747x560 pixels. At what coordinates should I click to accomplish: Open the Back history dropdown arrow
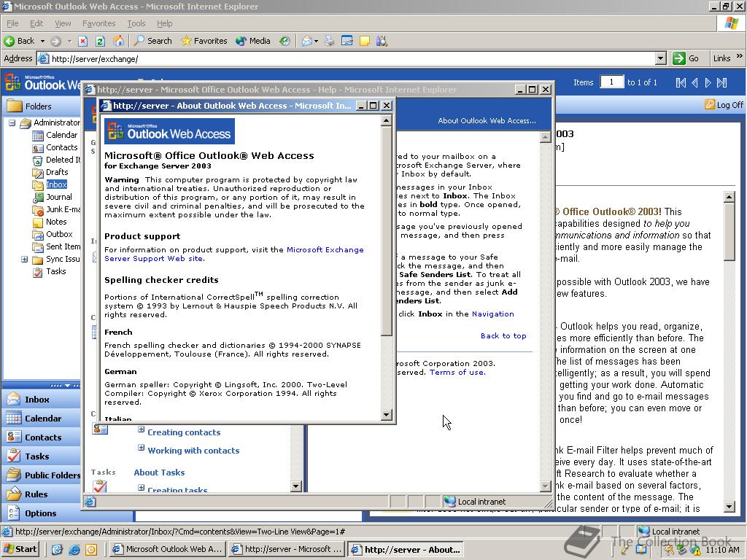pyautogui.click(x=42, y=41)
